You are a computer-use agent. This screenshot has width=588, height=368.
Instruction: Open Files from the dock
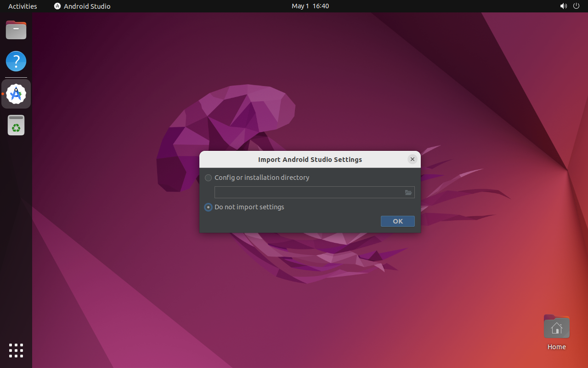[x=16, y=30]
